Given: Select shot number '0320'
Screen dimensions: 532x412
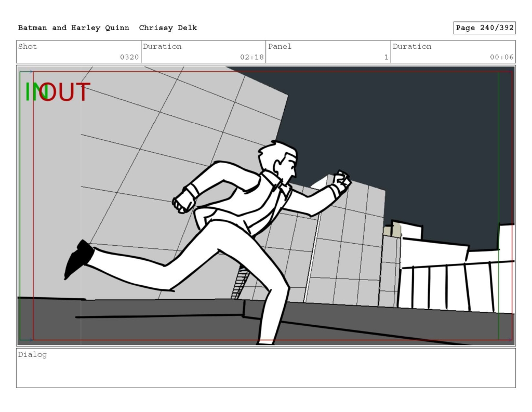Looking at the screenshot, I should click(129, 57).
